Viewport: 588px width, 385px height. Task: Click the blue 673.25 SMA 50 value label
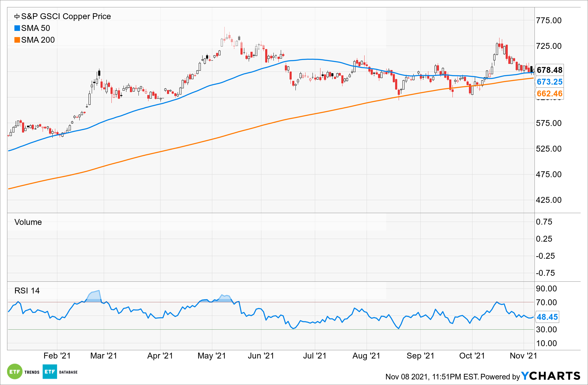(549, 82)
